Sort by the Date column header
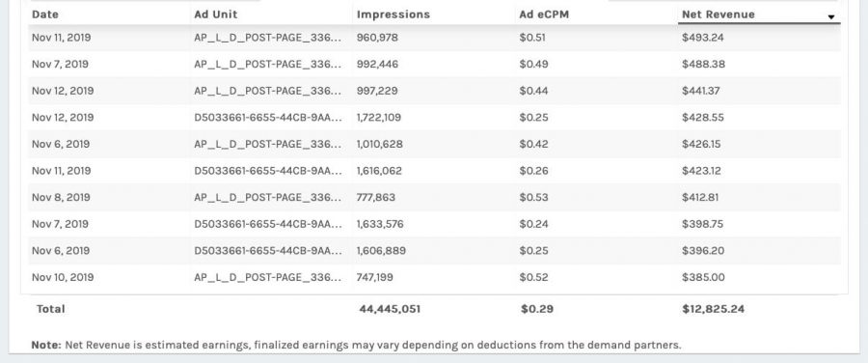The height and width of the screenshot is (363, 868). tap(44, 14)
